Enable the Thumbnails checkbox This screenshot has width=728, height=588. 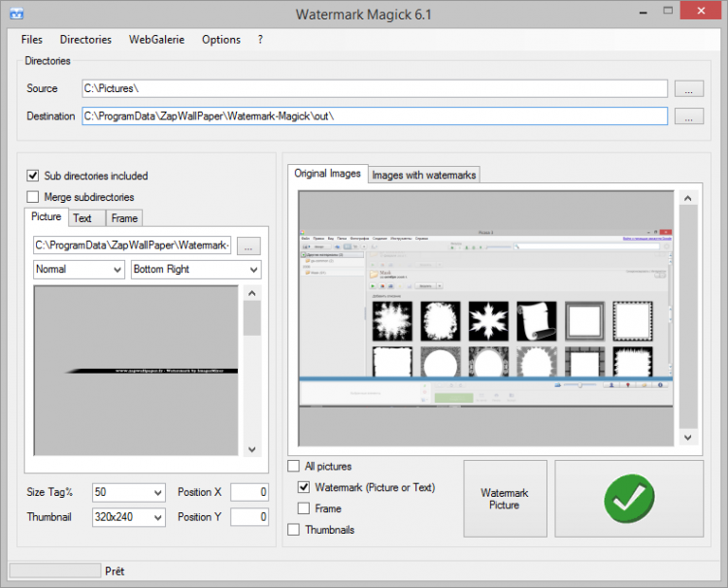[294, 530]
